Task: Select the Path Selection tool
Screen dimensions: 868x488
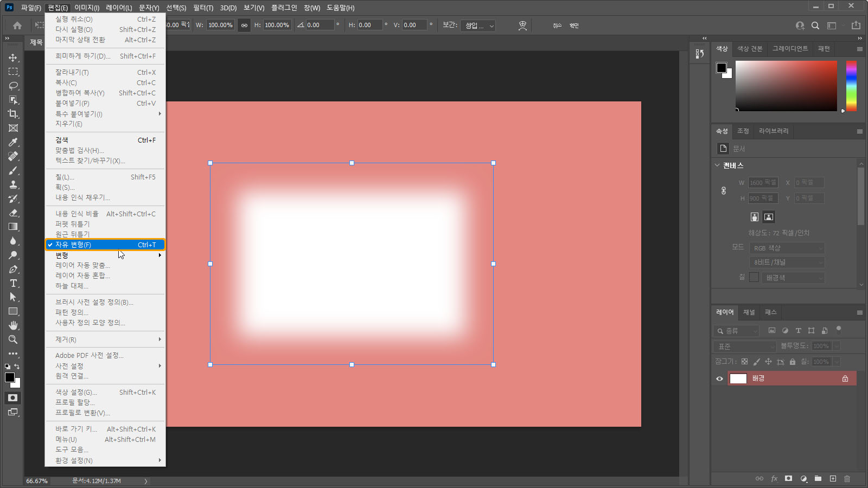Action: coord(13,297)
